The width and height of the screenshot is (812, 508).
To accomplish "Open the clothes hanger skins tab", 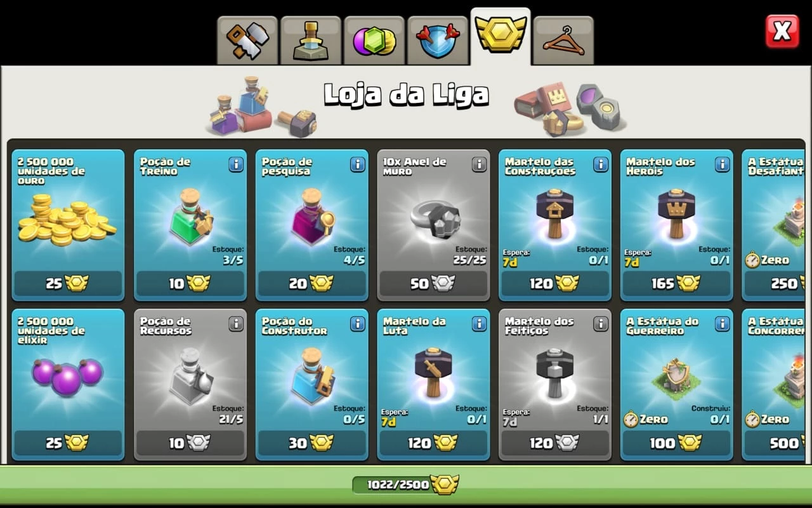I will (563, 41).
